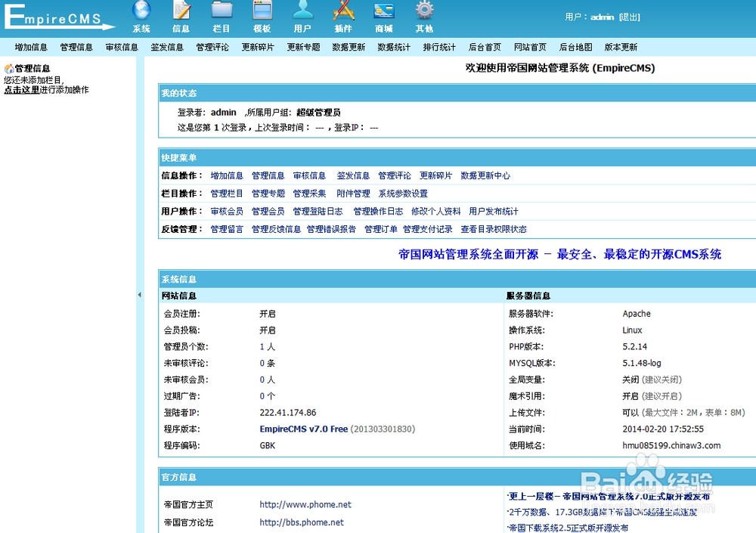Open 管理采集 quick link
Image resolution: width=756 pixels, height=533 pixels.
pyautogui.click(x=309, y=194)
